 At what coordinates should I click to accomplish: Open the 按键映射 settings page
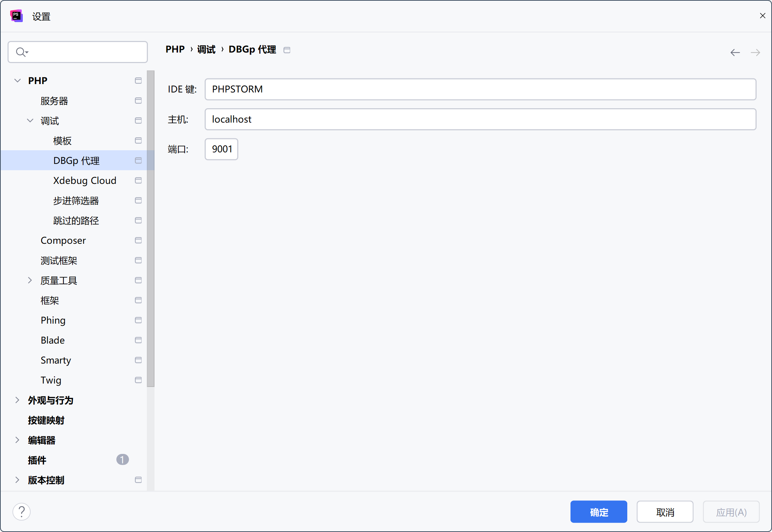[46, 420]
